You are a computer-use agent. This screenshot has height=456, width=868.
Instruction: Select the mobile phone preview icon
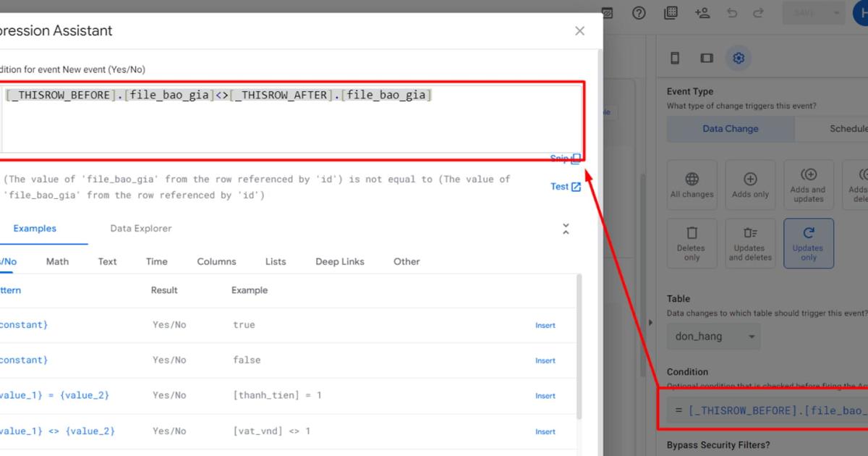[x=675, y=58]
